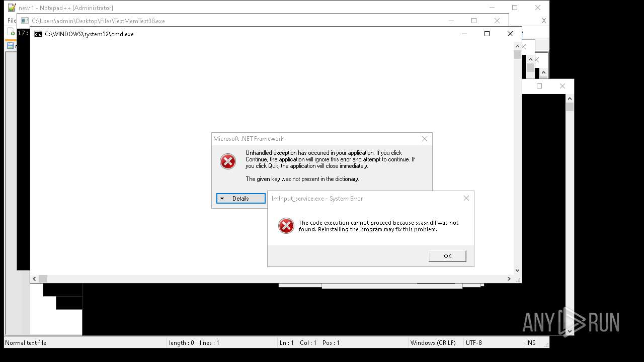The width and height of the screenshot is (644, 362).
Task: Click the red error icon in .NET Framework dialog
Action: tap(228, 161)
